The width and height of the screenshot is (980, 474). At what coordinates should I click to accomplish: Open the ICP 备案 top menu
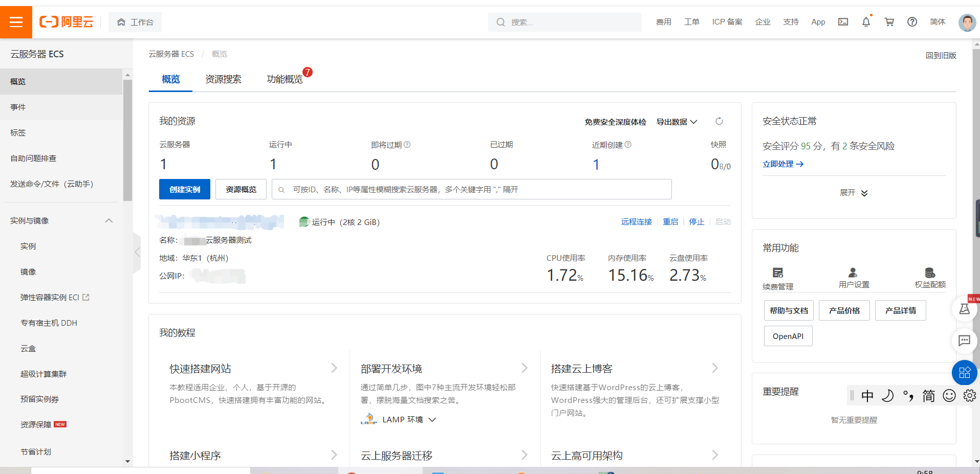tap(727, 22)
